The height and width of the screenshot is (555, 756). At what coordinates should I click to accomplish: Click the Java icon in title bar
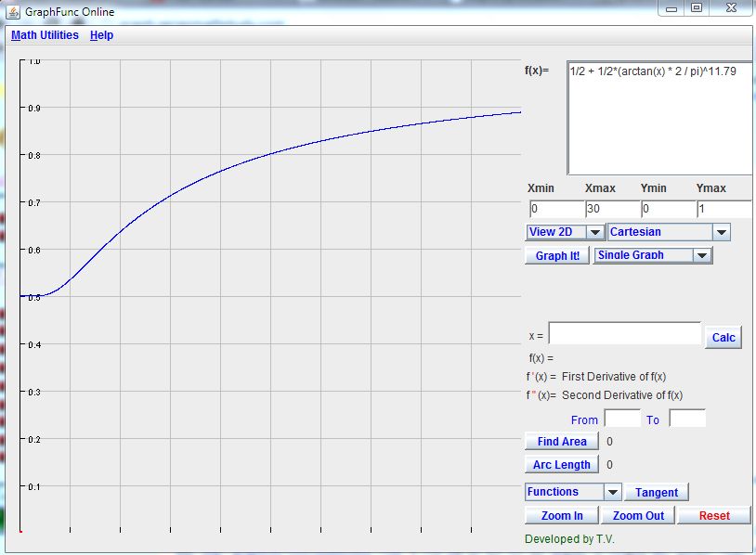13,11
